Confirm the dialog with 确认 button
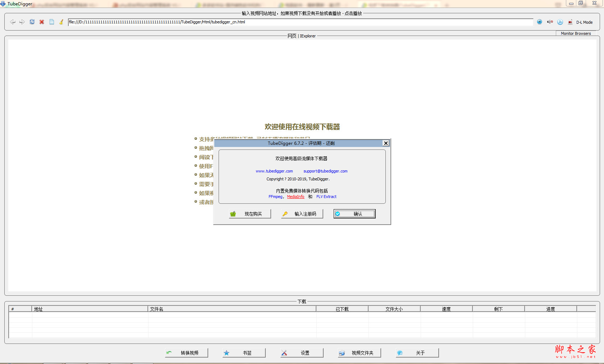604x364 pixels. coord(354,214)
